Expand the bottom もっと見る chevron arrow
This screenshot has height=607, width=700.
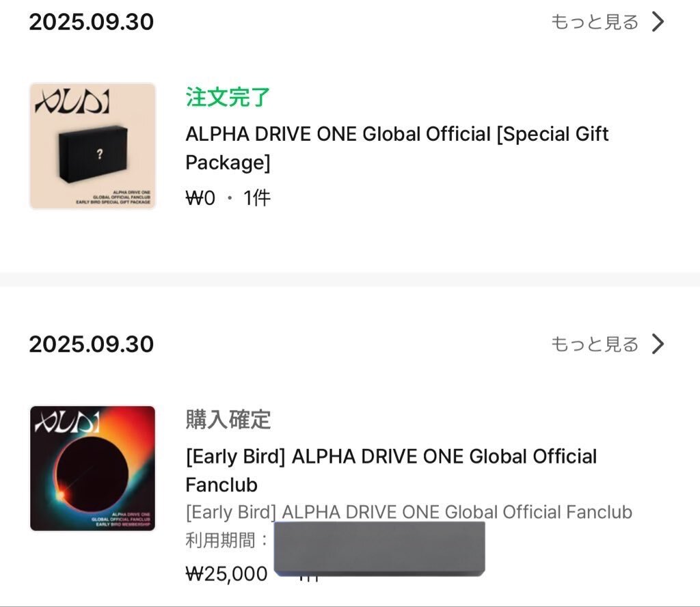(x=658, y=344)
